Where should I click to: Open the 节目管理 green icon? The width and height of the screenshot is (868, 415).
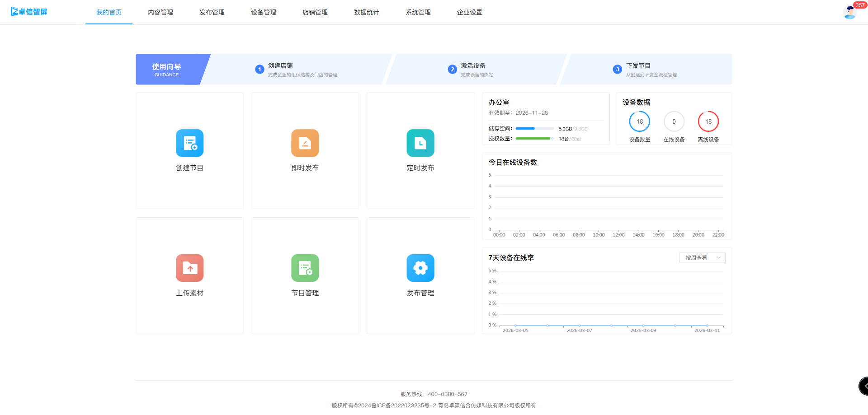pos(305,268)
